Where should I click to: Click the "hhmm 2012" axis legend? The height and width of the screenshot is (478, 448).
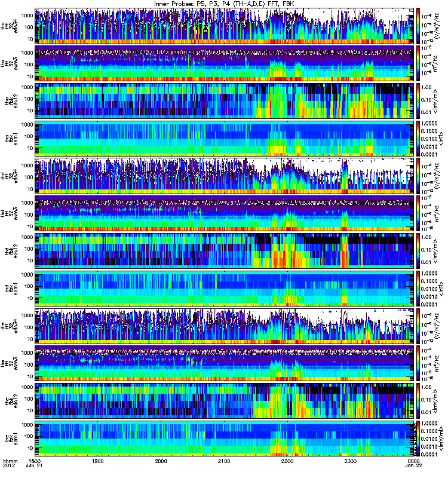point(8,464)
